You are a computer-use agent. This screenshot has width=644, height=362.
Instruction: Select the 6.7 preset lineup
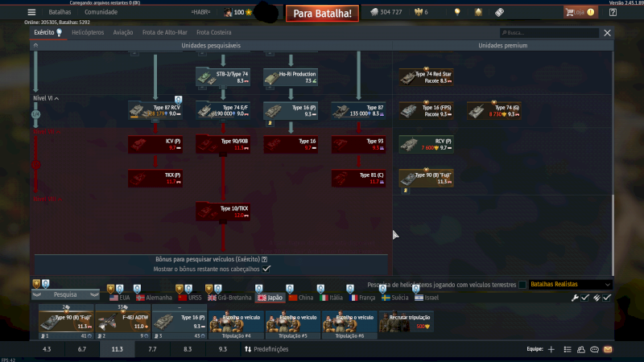[x=82, y=349]
